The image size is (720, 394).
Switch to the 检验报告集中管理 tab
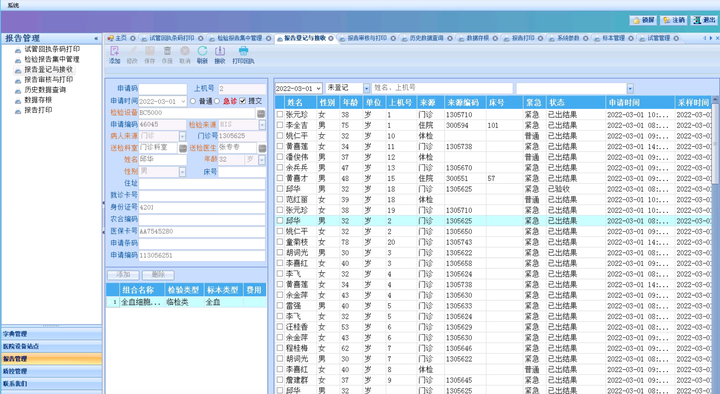239,38
